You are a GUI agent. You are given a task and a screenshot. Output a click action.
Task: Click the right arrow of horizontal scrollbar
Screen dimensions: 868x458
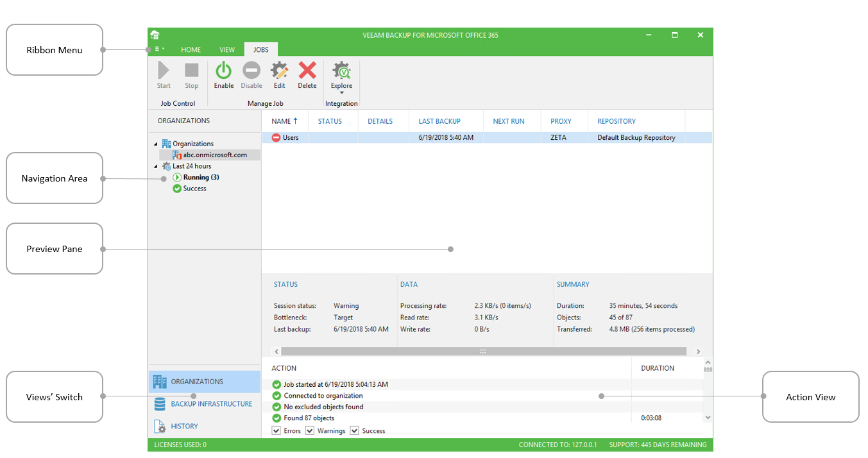[699, 352]
